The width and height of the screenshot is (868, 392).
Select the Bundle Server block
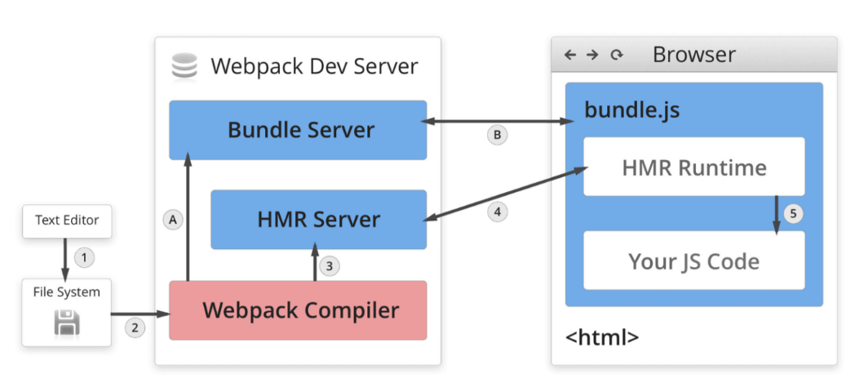click(298, 130)
